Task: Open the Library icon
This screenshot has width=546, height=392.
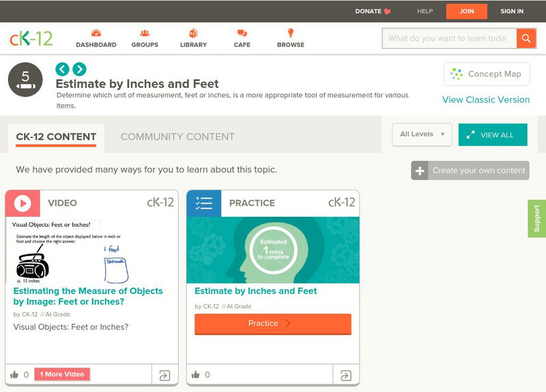Action: [193, 33]
